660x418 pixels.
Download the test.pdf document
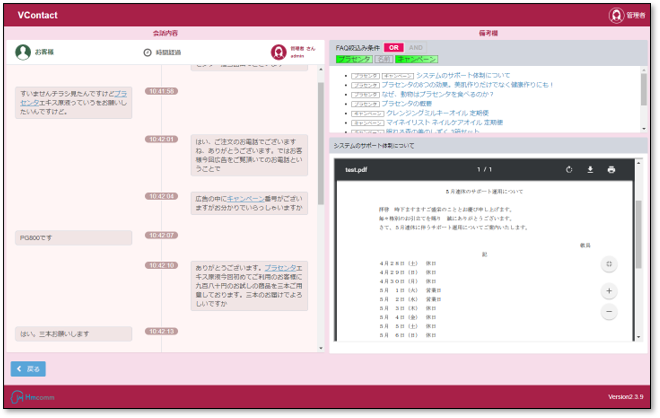[x=590, y=170]
